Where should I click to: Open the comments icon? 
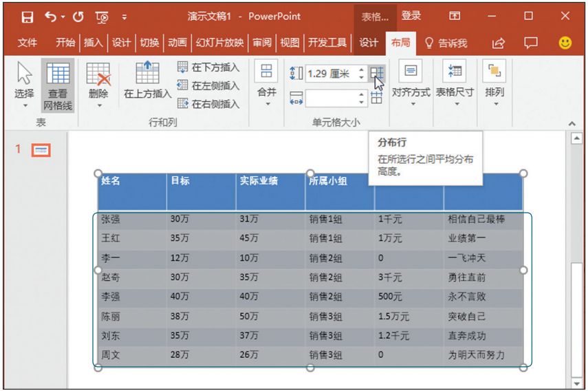point(531,43)
